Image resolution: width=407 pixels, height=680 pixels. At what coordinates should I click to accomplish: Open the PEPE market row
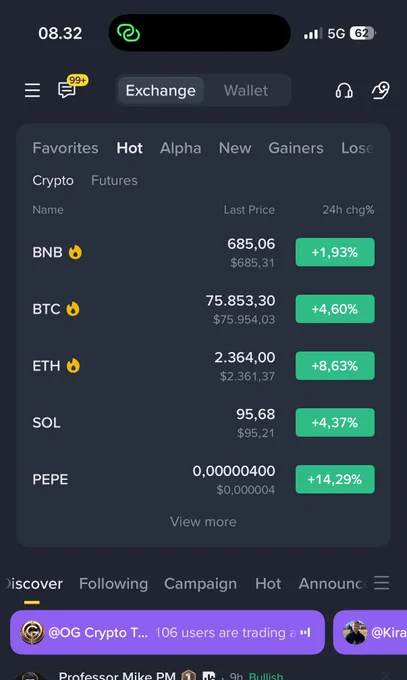(203, 479)
